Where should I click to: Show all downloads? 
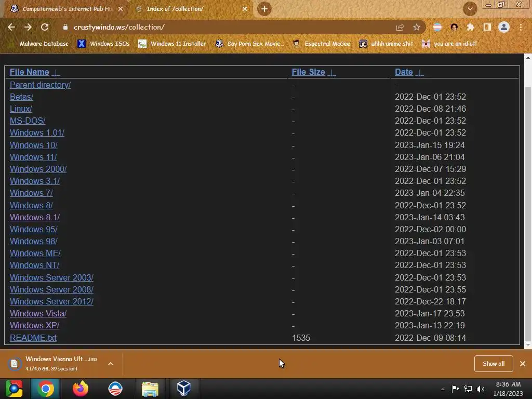point(494,364)
